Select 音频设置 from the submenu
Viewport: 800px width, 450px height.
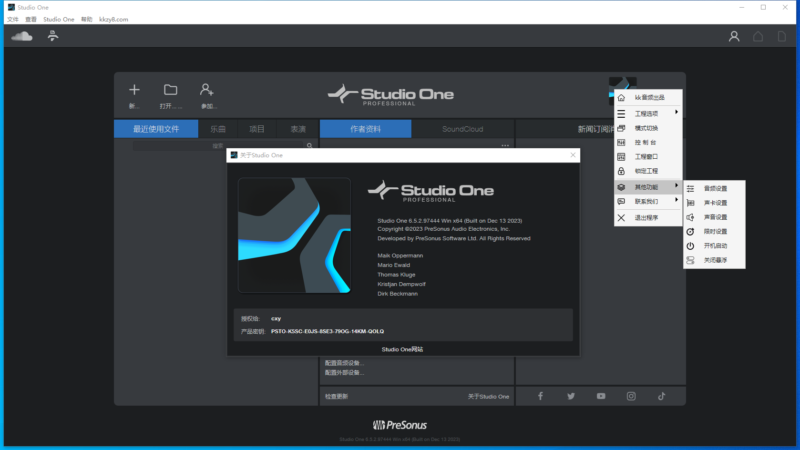[715, 188]
